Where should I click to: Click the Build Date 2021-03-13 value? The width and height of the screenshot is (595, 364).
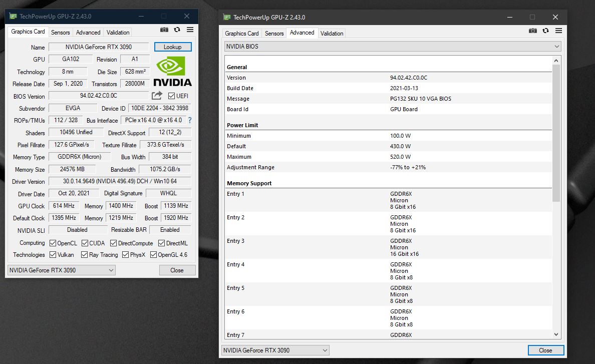[x=404, y=88]
